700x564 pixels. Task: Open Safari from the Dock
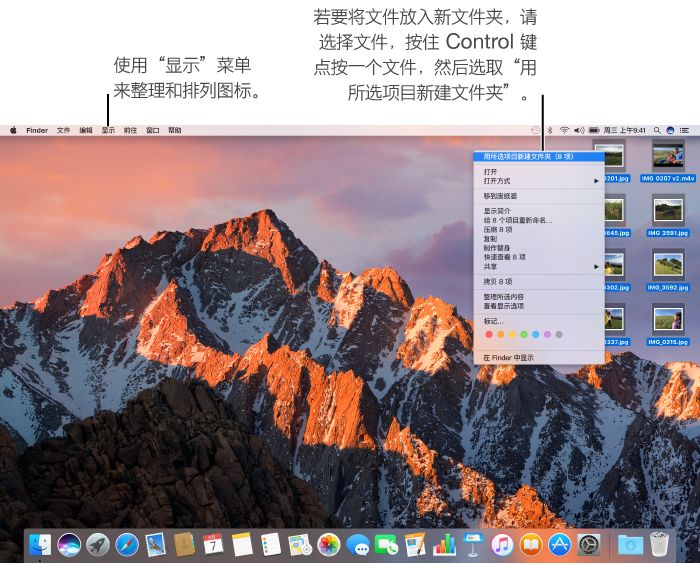click(126, 545)
